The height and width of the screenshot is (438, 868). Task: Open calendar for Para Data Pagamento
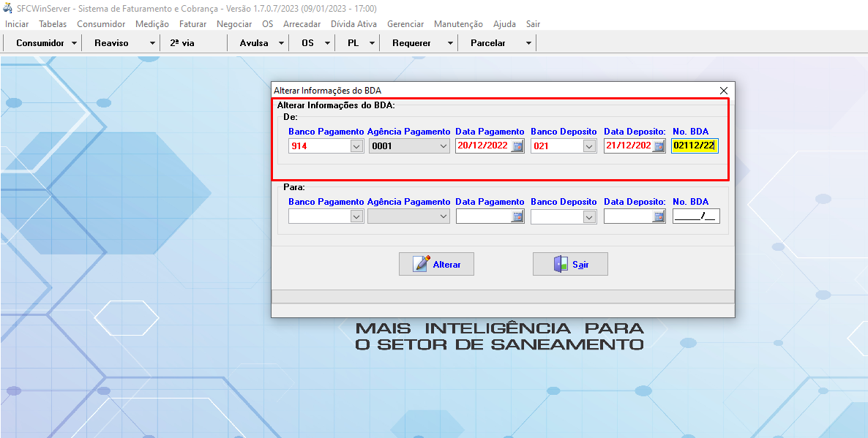pos(517,216)
